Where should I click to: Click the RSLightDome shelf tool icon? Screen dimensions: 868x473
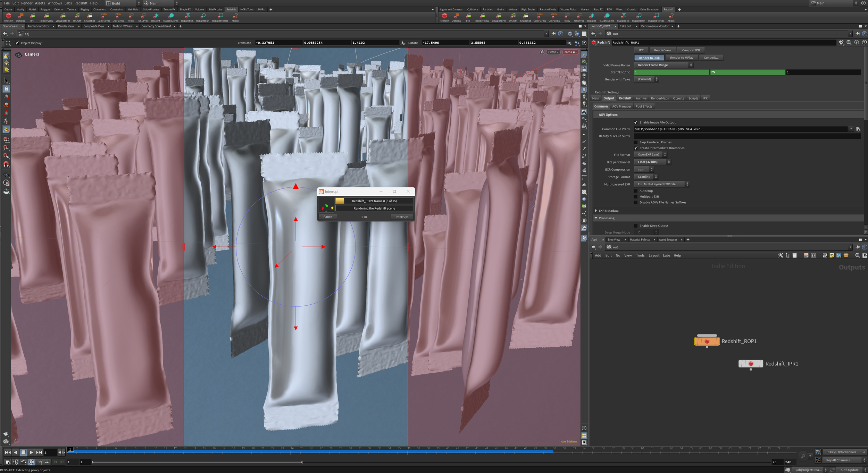tap(170, 16)
